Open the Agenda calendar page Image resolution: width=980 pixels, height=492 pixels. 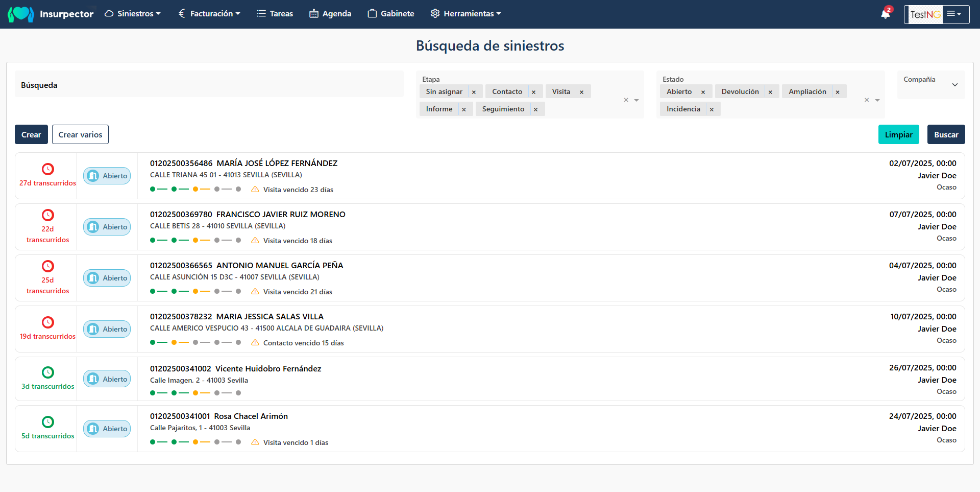tap(330, 14)
